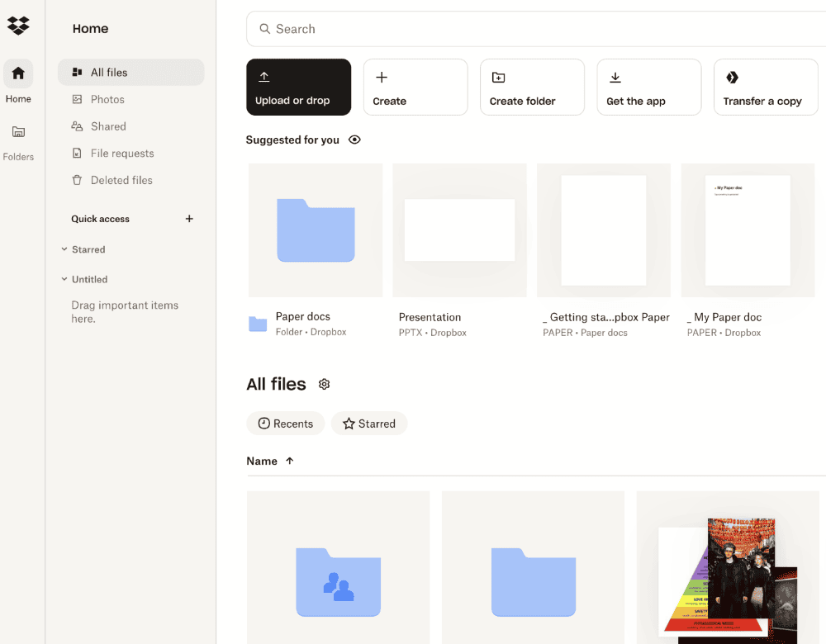
Task: Open the plain blue folder tile
Action: point(533,568)
